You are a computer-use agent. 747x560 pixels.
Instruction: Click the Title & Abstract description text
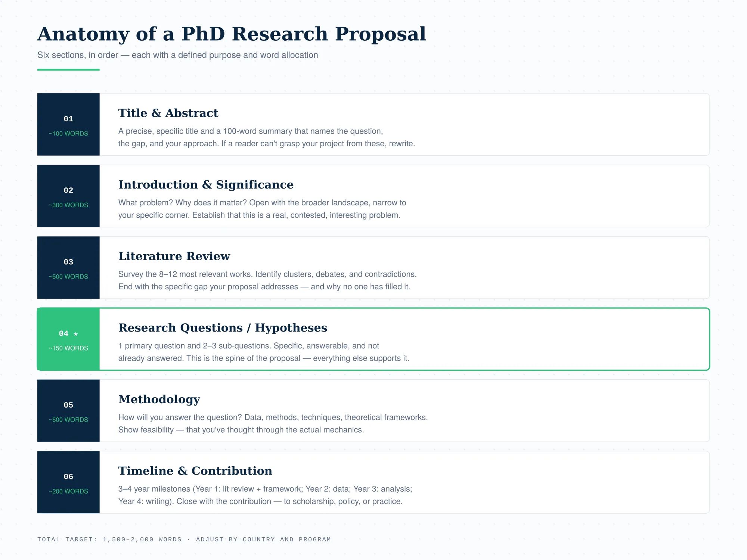(x=267, y=137)
